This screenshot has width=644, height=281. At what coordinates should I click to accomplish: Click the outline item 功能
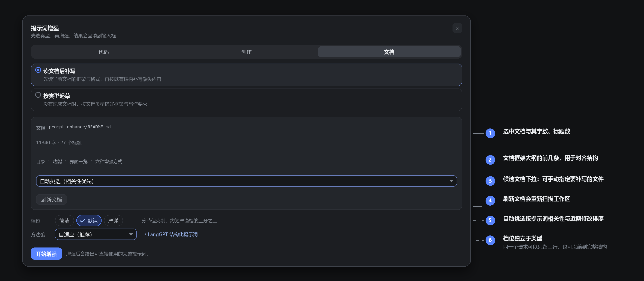coord(57,161)
